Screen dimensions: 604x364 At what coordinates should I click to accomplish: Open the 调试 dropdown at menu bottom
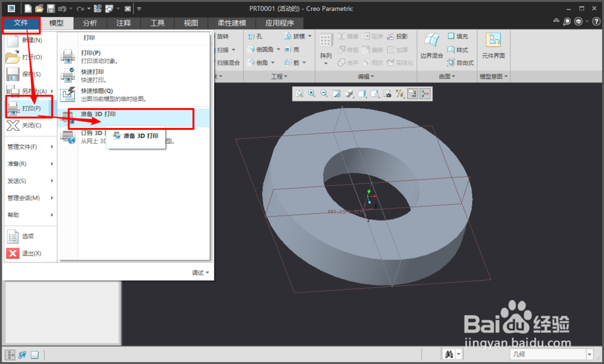[201, 272]
